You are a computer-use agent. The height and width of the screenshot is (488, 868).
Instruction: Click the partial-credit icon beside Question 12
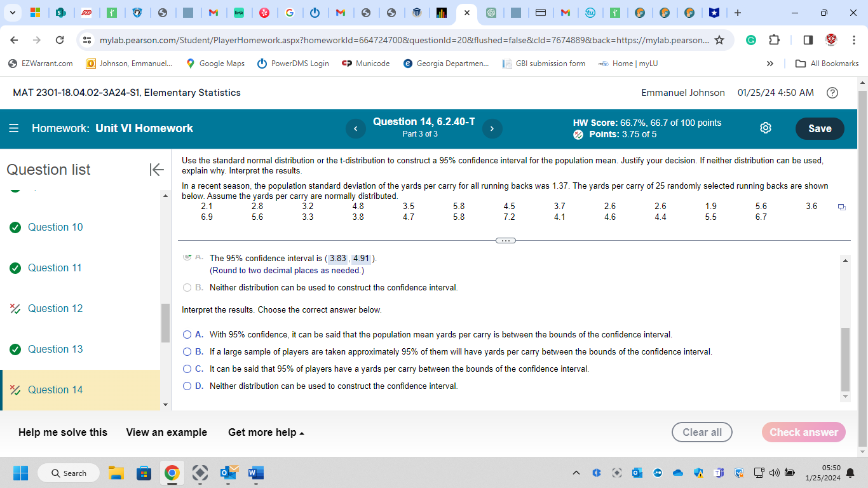click(x=15, y=308)
